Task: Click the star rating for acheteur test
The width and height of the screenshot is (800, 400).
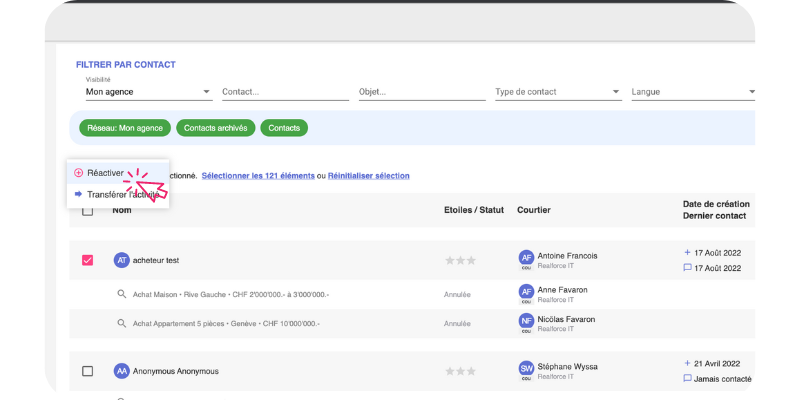Action: 460,261
